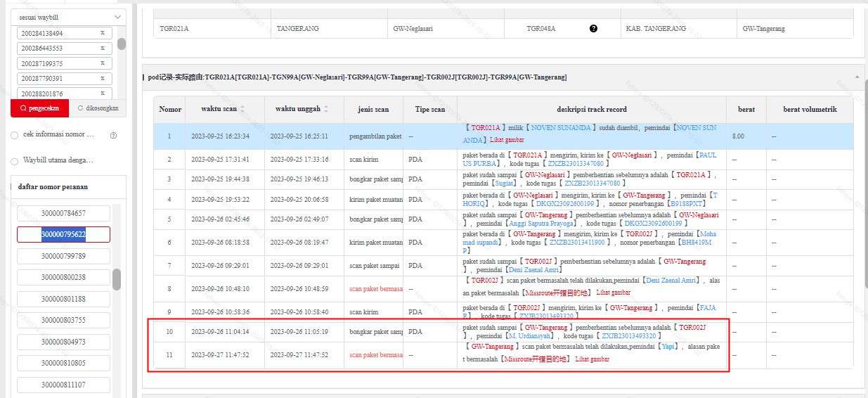
Task: Remove waybill 200287790391 with its x icon
Action: [x=103, y=79]
